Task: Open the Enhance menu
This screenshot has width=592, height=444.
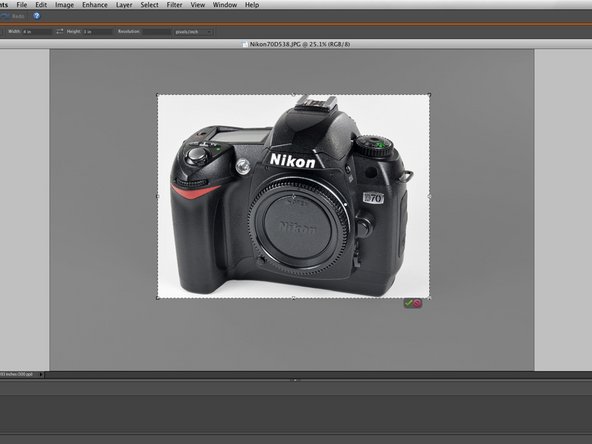Action: coord(95,5)
